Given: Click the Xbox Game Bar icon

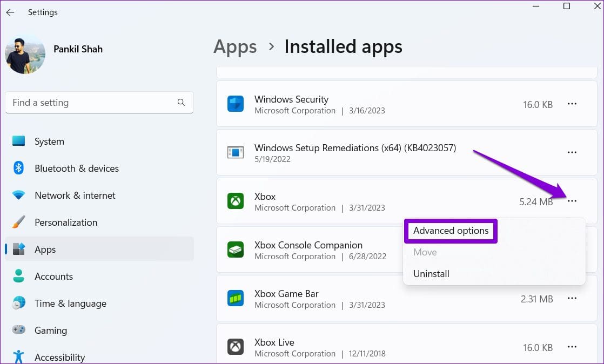Looking at the screenshot, I should click(x=236, y=298).
